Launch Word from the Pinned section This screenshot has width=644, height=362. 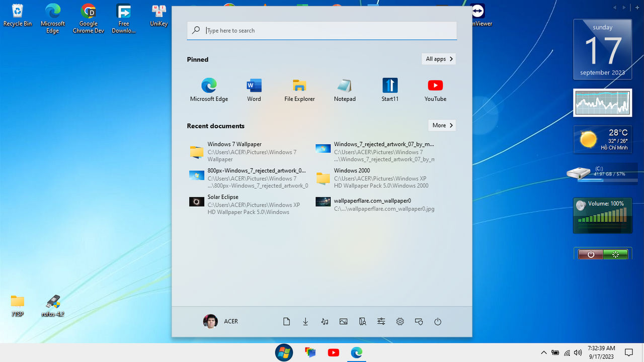(x=254, y=90)
